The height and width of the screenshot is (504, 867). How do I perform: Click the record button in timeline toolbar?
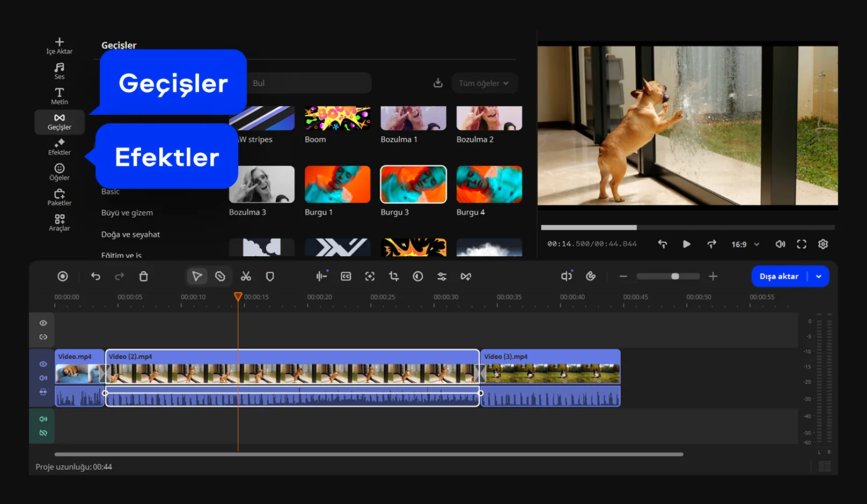[63, 277]
